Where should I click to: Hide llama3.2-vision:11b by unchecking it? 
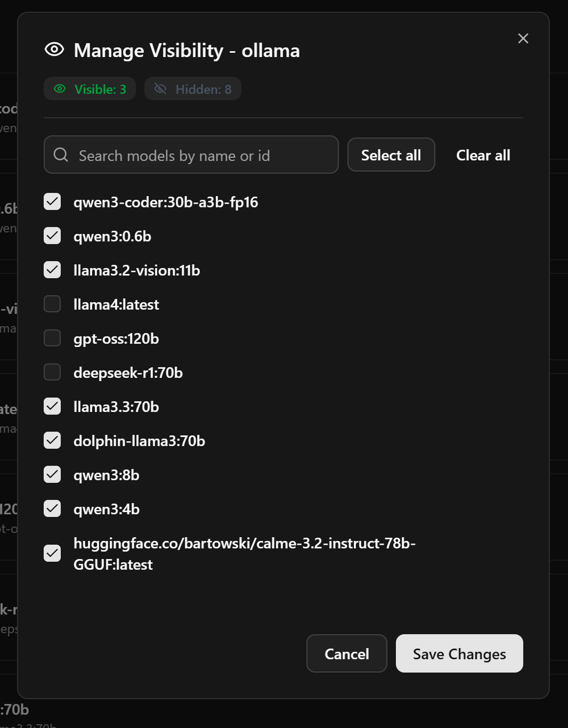(x=52, y=270)
